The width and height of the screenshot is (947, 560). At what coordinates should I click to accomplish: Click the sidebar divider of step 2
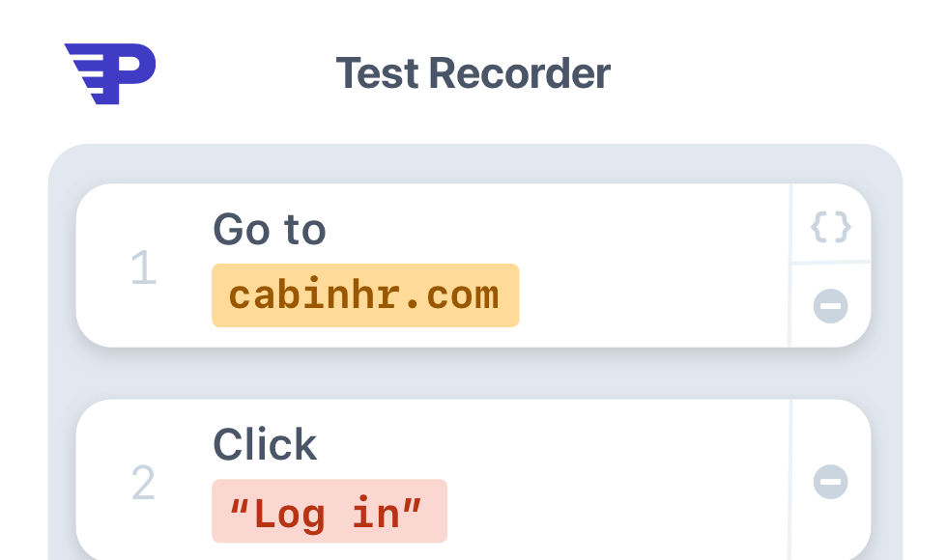[x=790, y=480]
